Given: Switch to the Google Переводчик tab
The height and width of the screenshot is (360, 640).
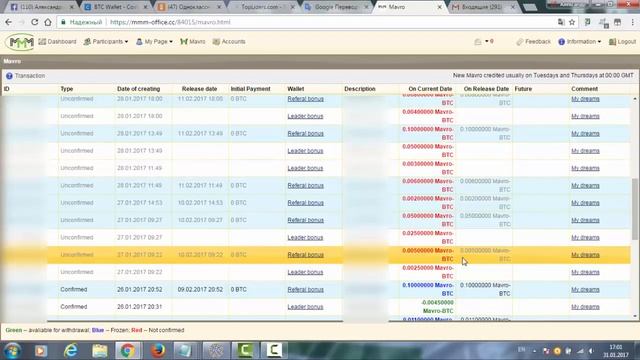Looking at the screenshot, I should coord(335,7).
